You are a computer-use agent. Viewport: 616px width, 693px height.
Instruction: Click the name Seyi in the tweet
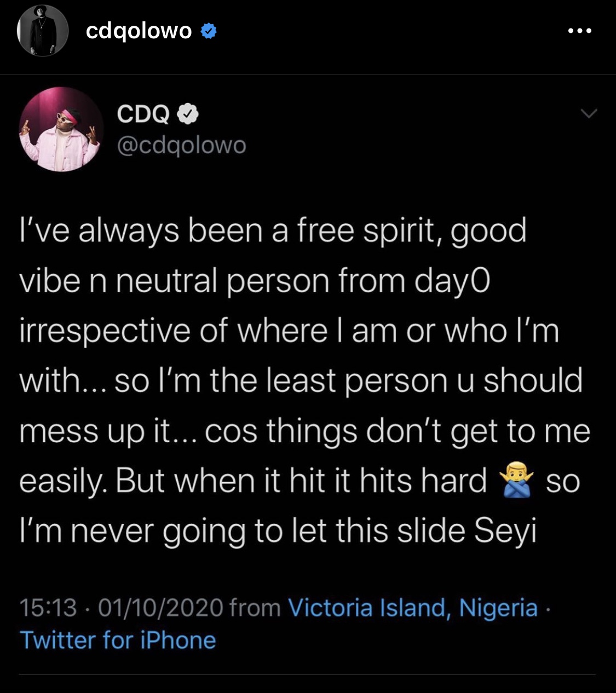click(505, 531)
